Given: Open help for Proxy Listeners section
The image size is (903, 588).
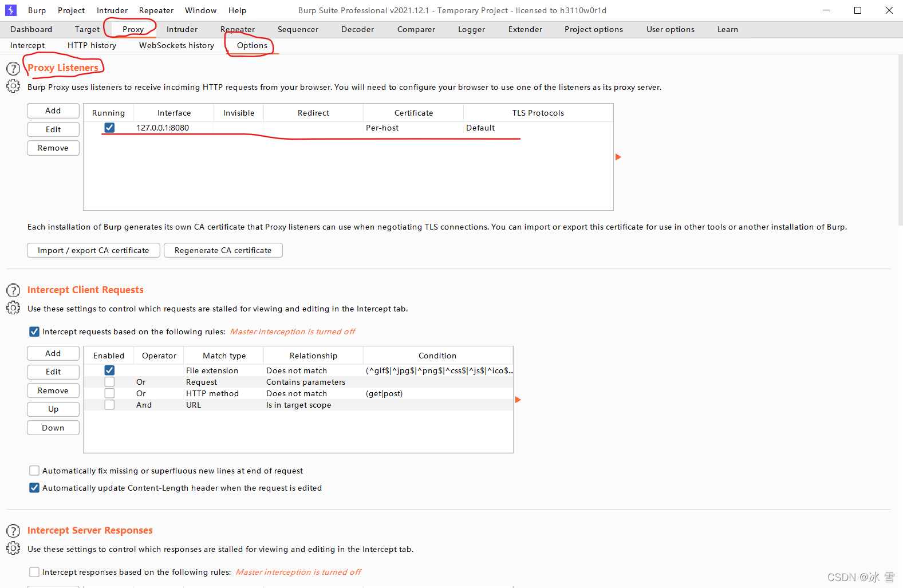Looking at the screenshot, I should tap(13, 69).
